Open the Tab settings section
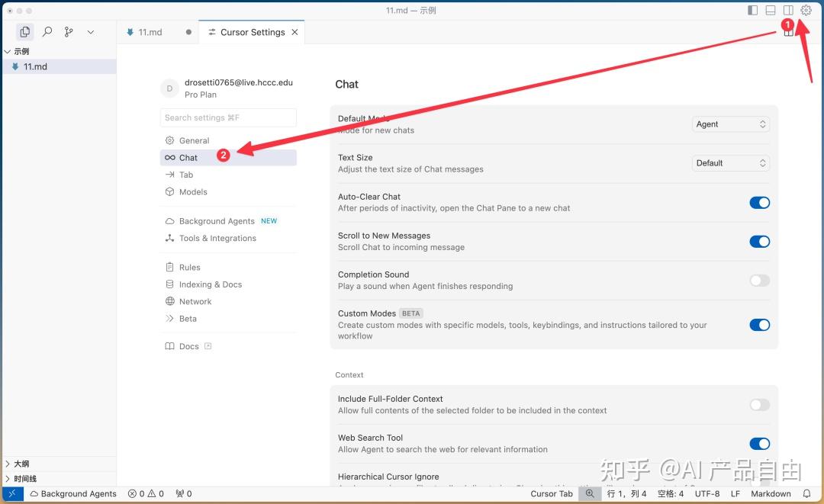The width and height of the screenshot is (824, 504). 228,175
